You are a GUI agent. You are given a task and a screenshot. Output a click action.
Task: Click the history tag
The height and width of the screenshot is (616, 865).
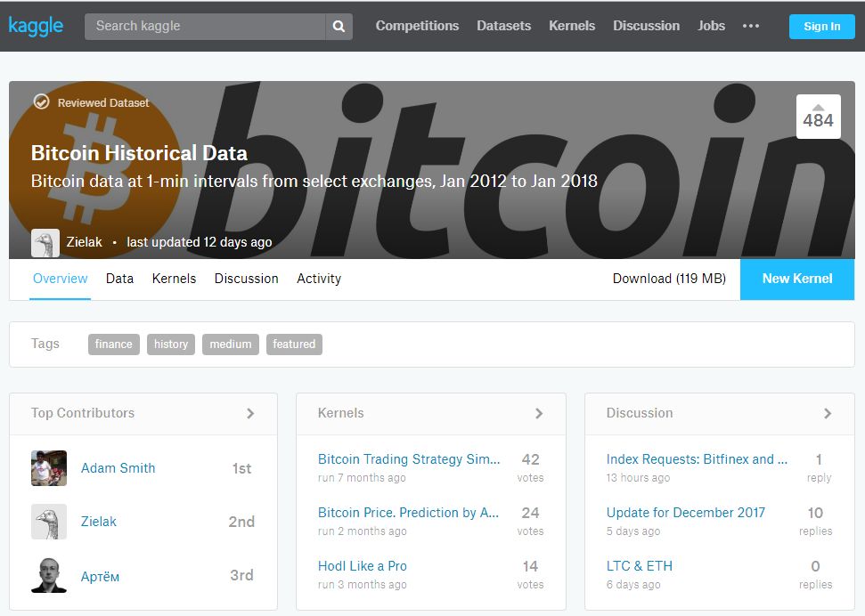[x=171, y=344]
